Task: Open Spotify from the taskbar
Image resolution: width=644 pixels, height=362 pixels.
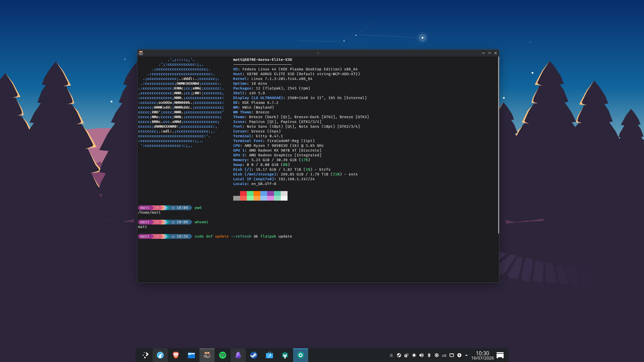Action: point(223,355)
